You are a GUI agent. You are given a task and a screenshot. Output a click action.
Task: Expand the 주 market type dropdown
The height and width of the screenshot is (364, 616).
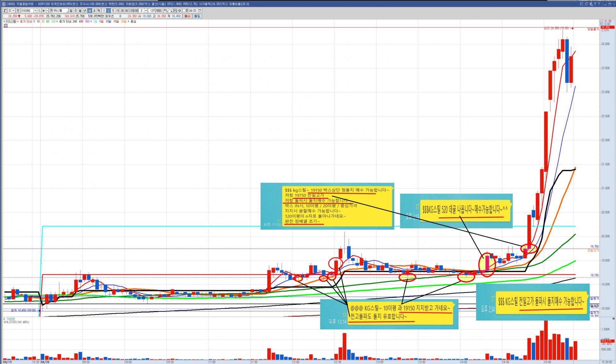point(13,11)
